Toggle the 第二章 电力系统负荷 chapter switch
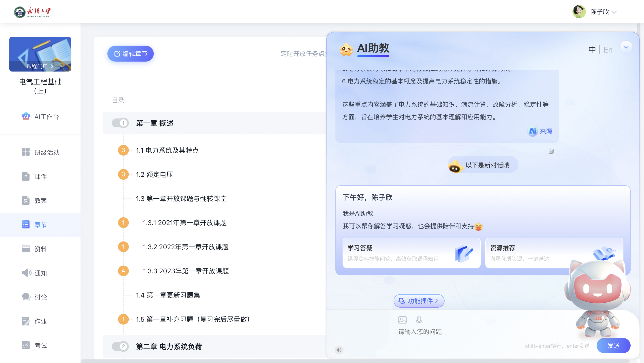The height and width of the screenshot is (363, 644). (x=120, y=346)
